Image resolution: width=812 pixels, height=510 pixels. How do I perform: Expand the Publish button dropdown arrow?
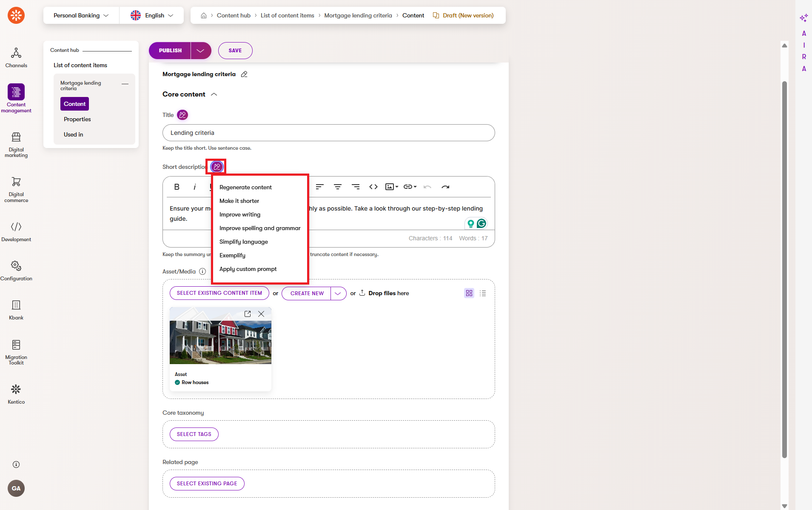click(200, 51)
